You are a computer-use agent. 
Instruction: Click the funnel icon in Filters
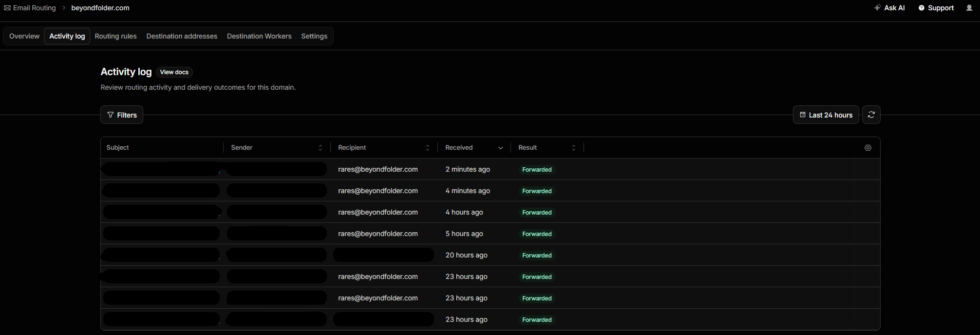pos(111,115)
